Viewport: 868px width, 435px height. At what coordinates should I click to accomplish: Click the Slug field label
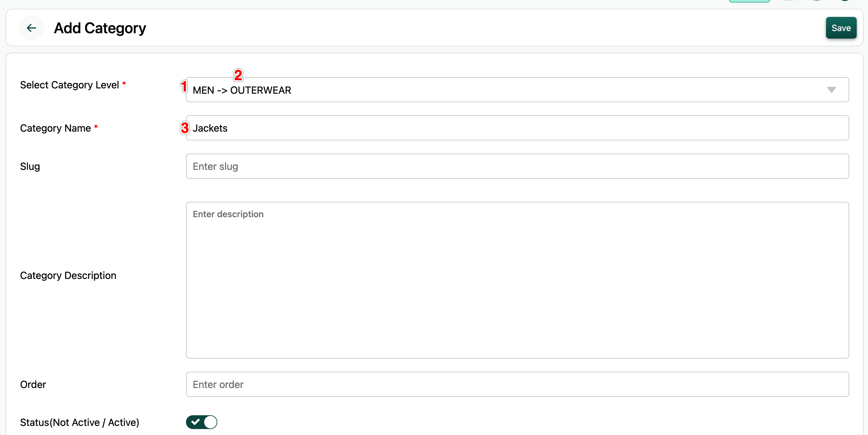[30, 166]
